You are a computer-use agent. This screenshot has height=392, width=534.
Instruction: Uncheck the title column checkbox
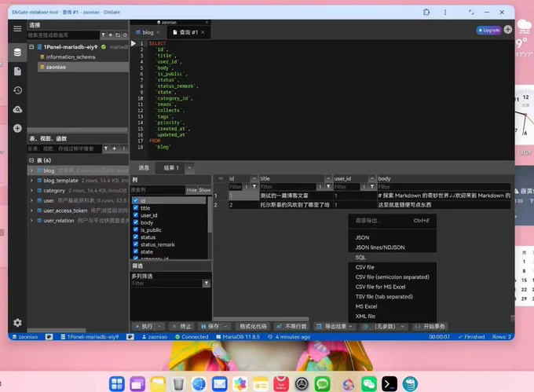pyautogui.click(x=136, y=207)
